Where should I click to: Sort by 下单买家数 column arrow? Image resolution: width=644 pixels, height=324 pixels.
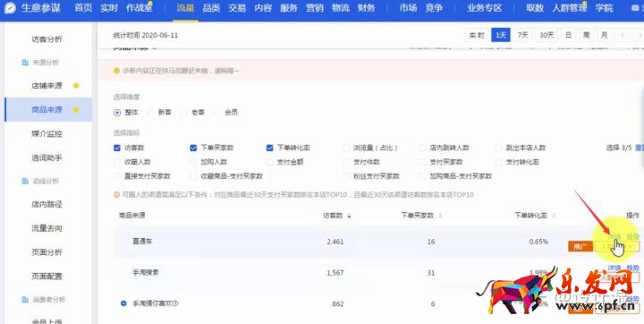pos(440,216)
